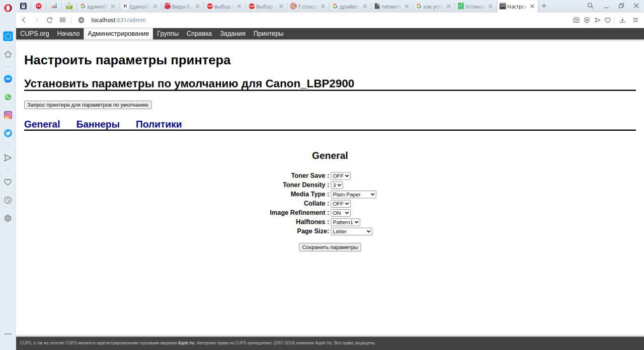Jump to Баннеры section link
The width and height of the screenshot is (644, 350).
98,124
